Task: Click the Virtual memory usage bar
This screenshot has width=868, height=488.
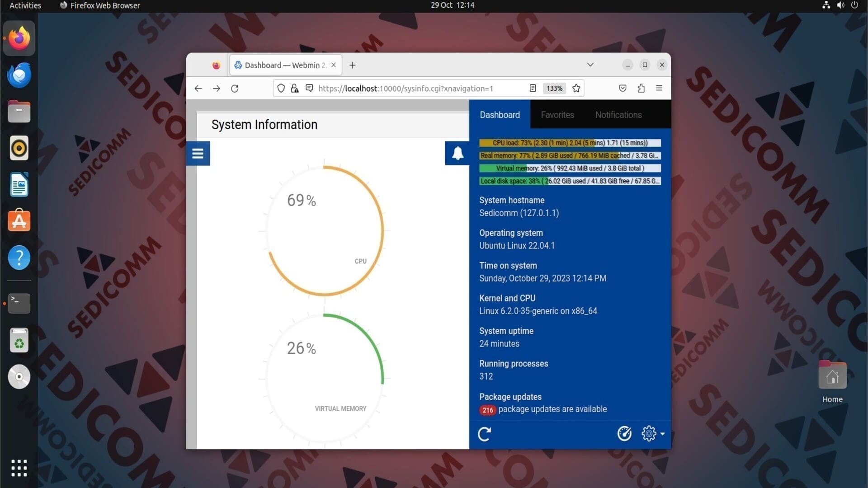Action: click(x=570, y=168)
